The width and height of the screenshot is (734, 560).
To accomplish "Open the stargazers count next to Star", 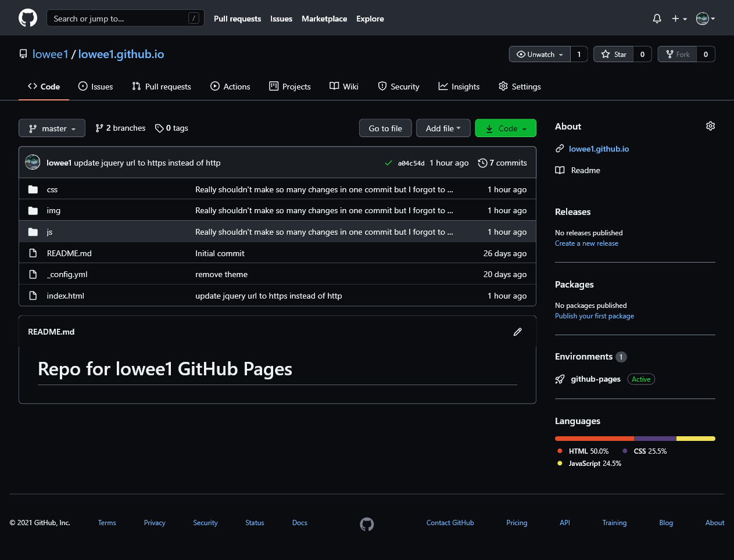I will [642, 54].
